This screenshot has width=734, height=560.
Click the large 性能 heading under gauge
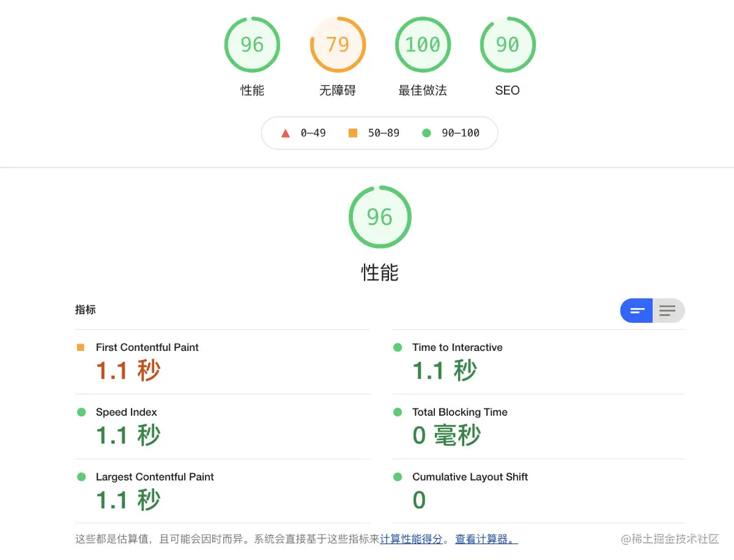[380, 272]
